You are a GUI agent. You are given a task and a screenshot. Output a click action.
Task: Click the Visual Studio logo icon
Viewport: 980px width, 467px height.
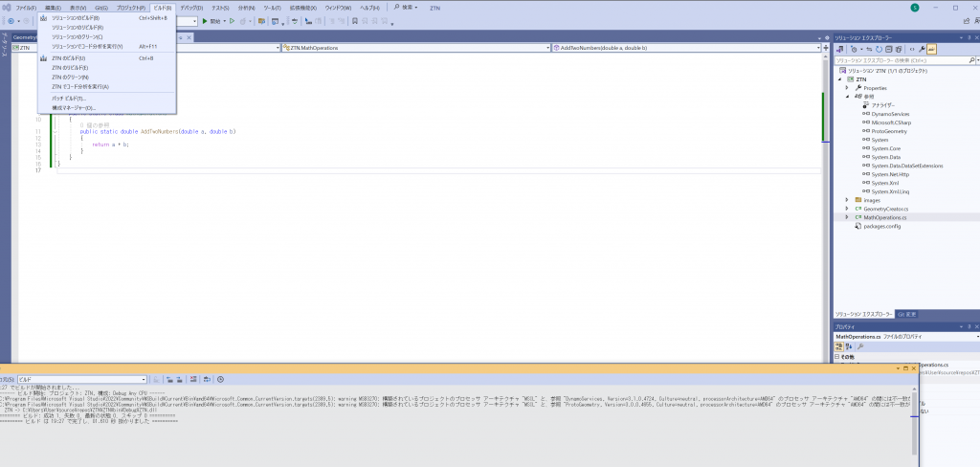(x=7, y=8)
